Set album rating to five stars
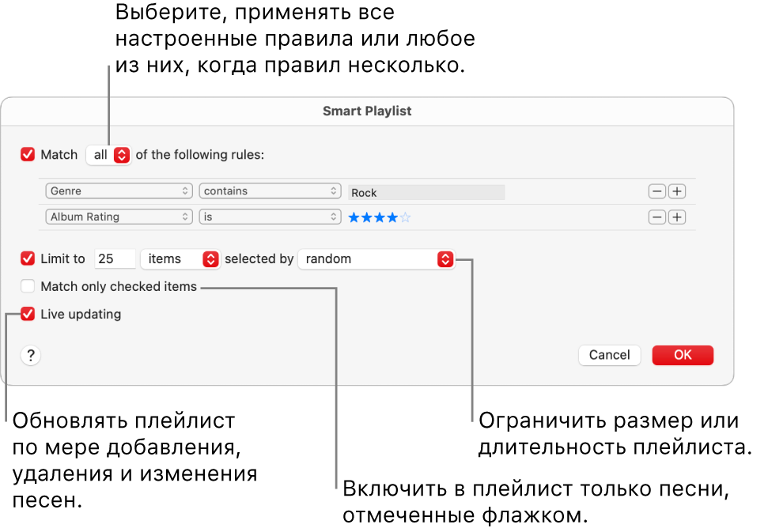This screenshot has width=768, height=532. tap(405, 217)
